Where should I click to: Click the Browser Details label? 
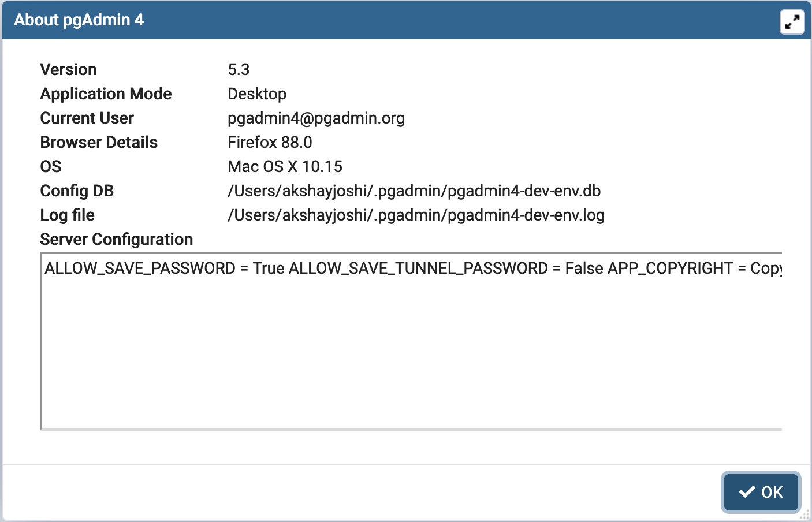tap(99, 143)
